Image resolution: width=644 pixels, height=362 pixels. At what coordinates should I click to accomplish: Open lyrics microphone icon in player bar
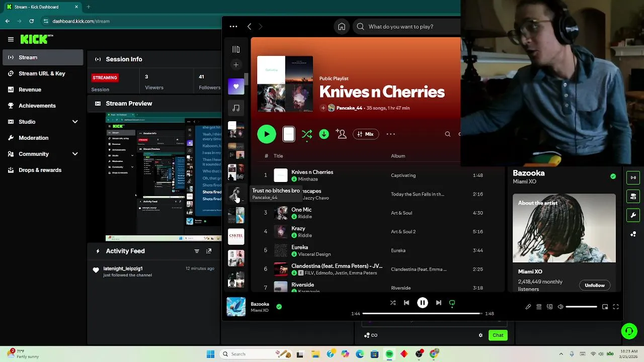point(528,307)
